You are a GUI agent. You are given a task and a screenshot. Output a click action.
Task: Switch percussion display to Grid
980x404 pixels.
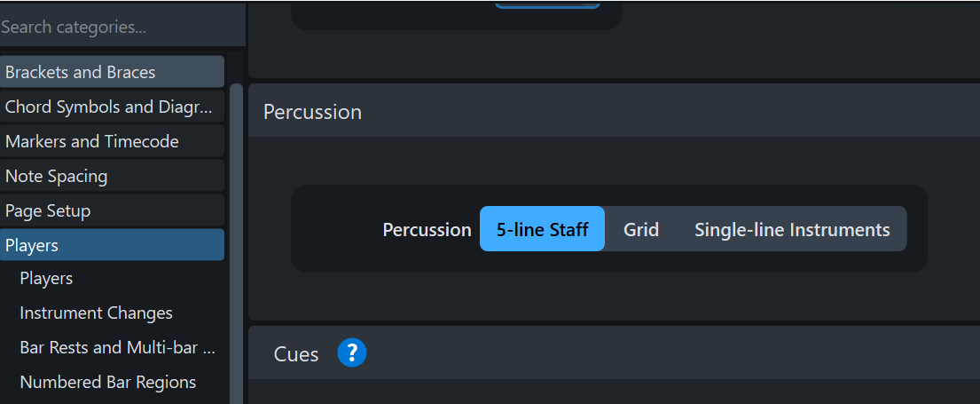tap(640, 229)
